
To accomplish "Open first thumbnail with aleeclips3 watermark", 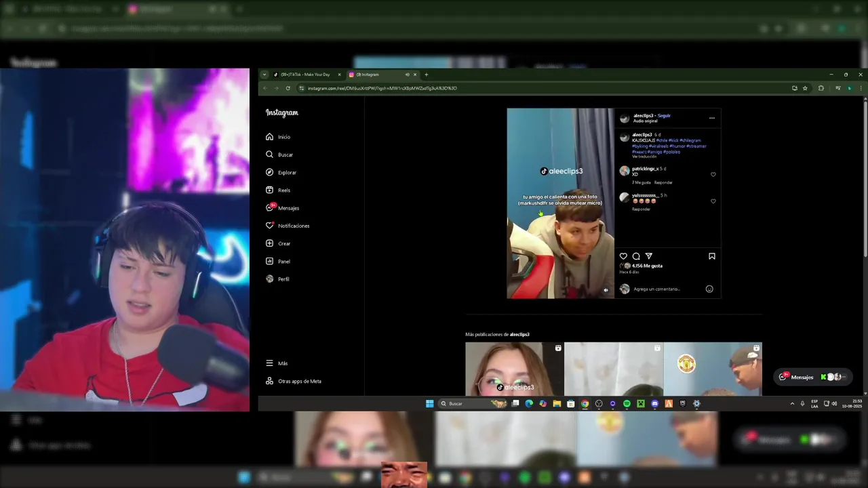I will tap(514, 369).
